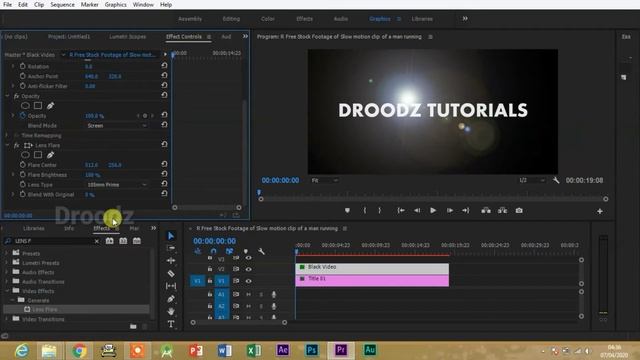This screenshot has height=360, width=640.
Task: Add marker in timeline header
Action: [x=246, y=251]
